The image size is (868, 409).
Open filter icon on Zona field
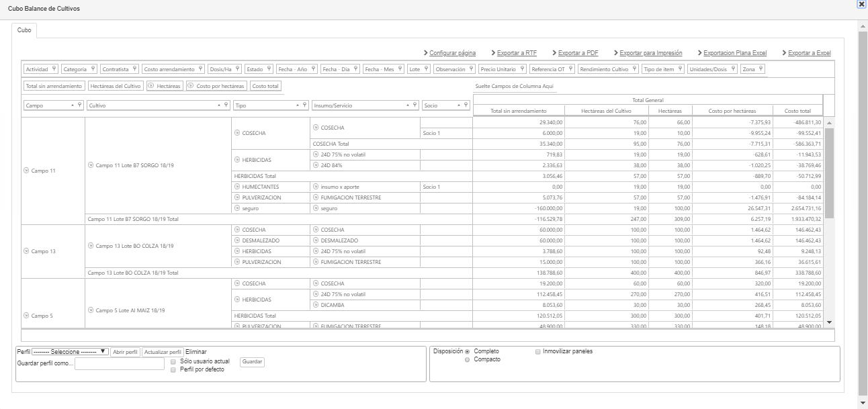tap(761, 69)
